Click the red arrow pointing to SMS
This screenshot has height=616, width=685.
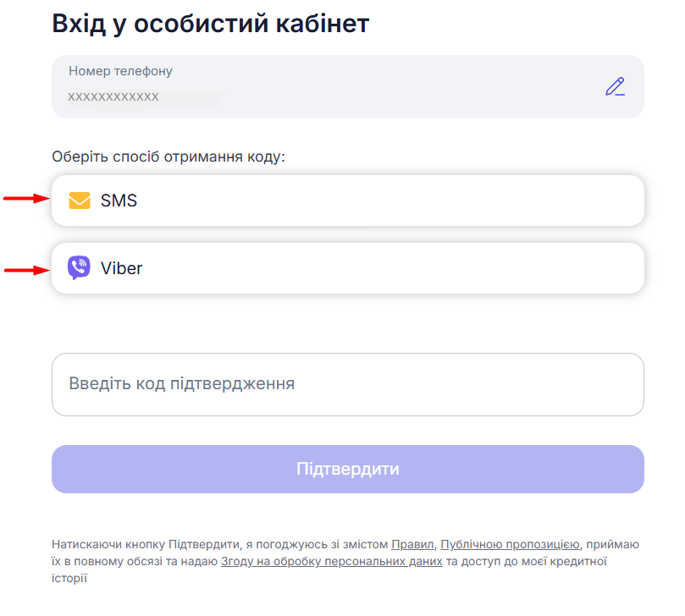[x=24, y=200]
